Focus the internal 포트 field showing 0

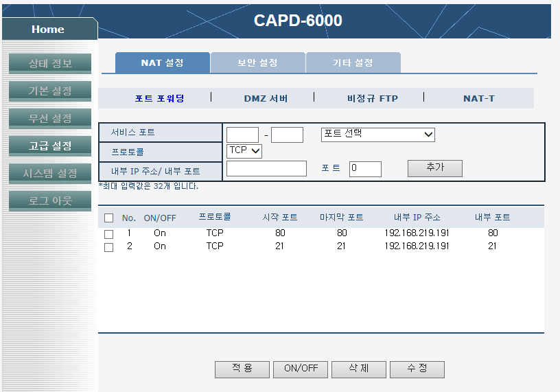point(365,169)
